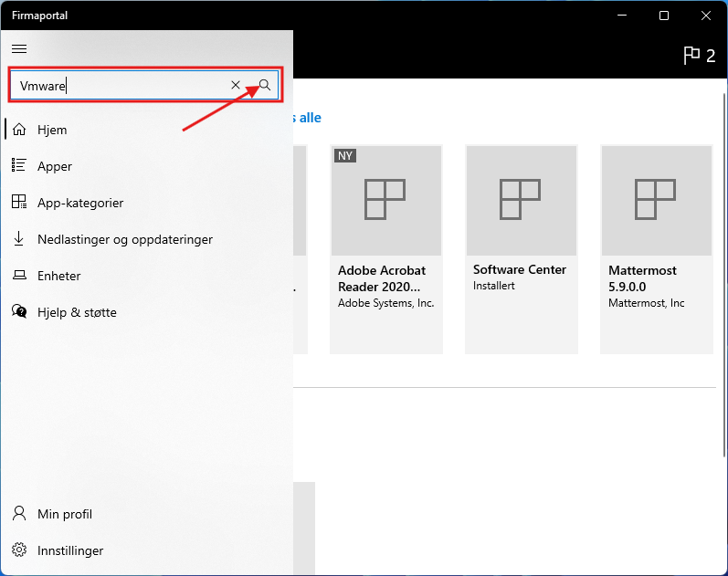Open notifications flag showing 2
Viewport: 728px width, 576px height.
(699, 56)
